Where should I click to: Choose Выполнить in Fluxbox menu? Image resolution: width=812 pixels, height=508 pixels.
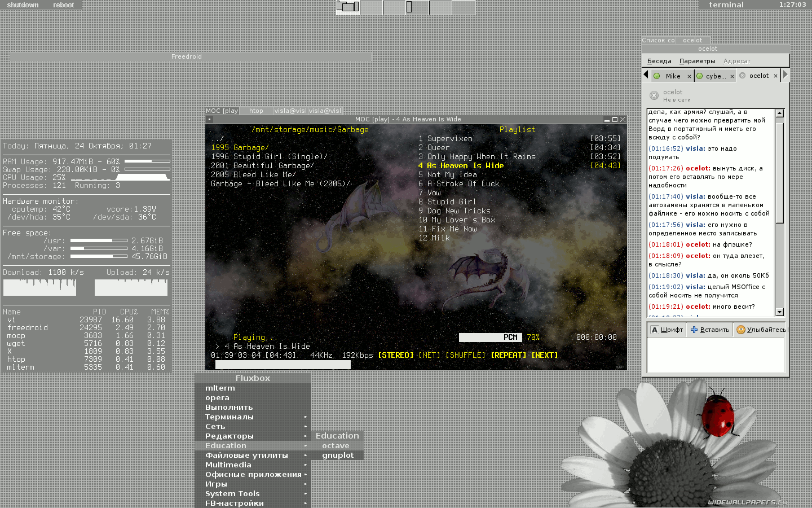pyautogui.click(x=253, y=408)
